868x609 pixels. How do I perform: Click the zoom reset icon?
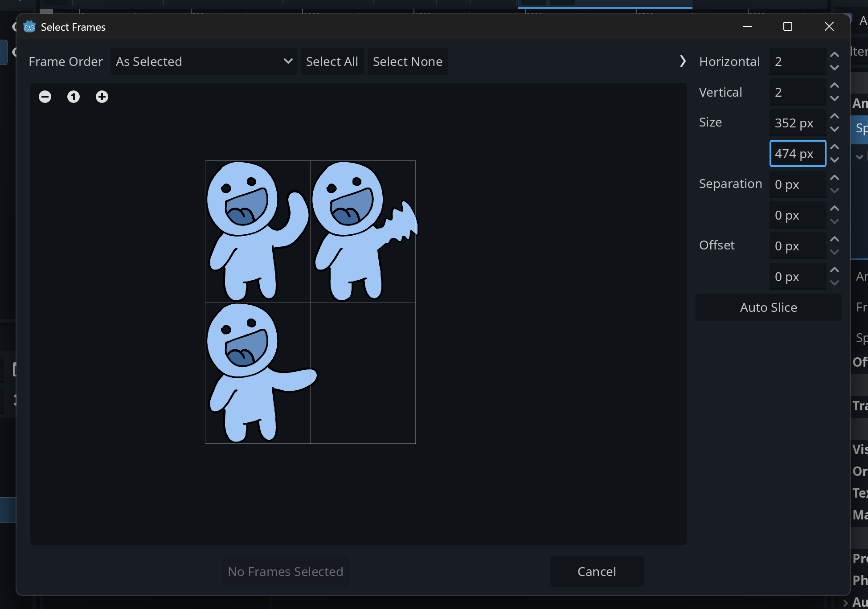coord(74,97)
